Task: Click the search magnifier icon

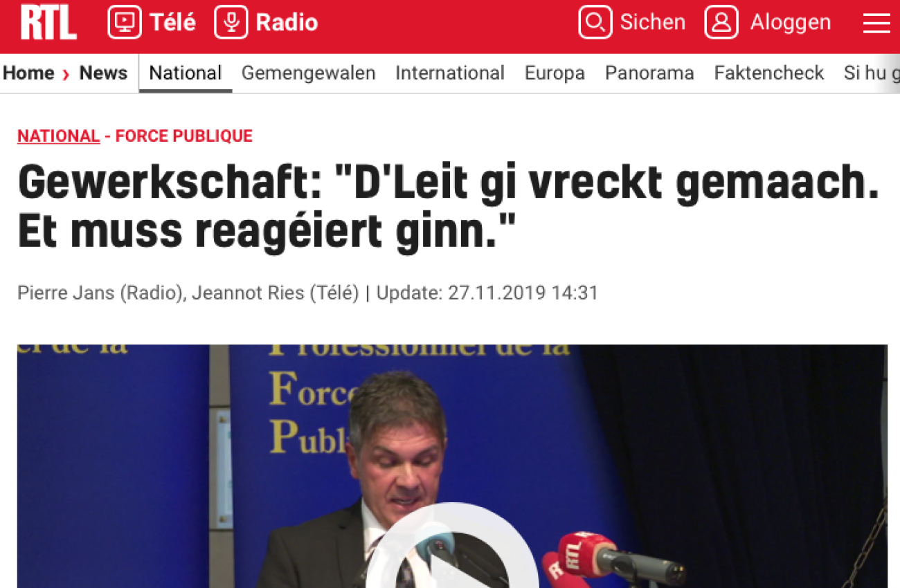Action: click(x=595, y=23)
